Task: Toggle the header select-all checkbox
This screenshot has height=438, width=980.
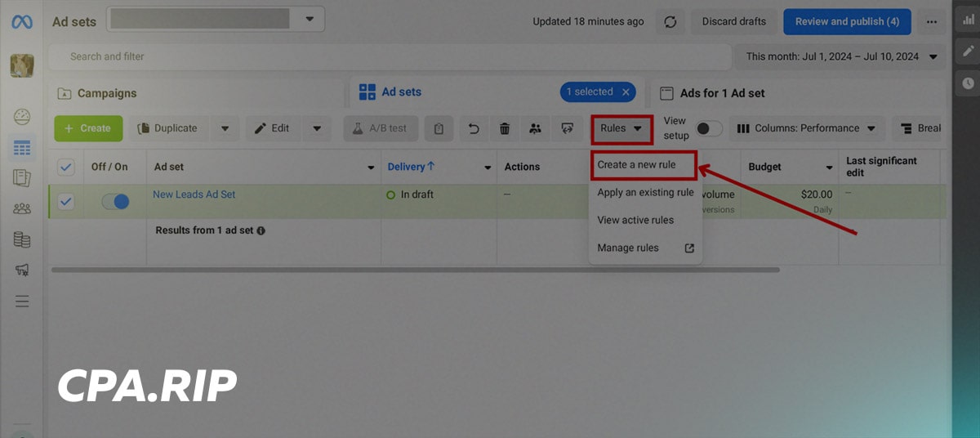Action: (x=66, y=167)
